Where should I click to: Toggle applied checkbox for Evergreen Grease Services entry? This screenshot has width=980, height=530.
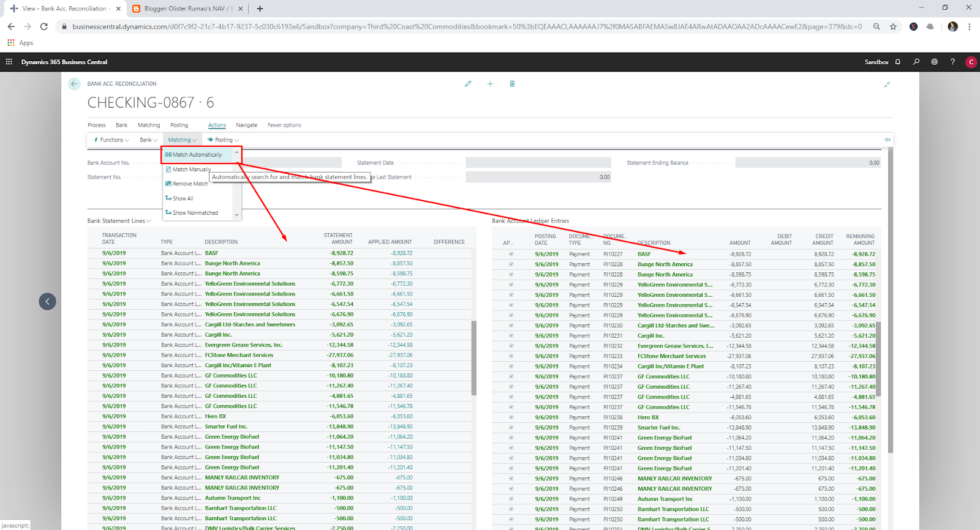pyautogui.click(x=511, y=346)
